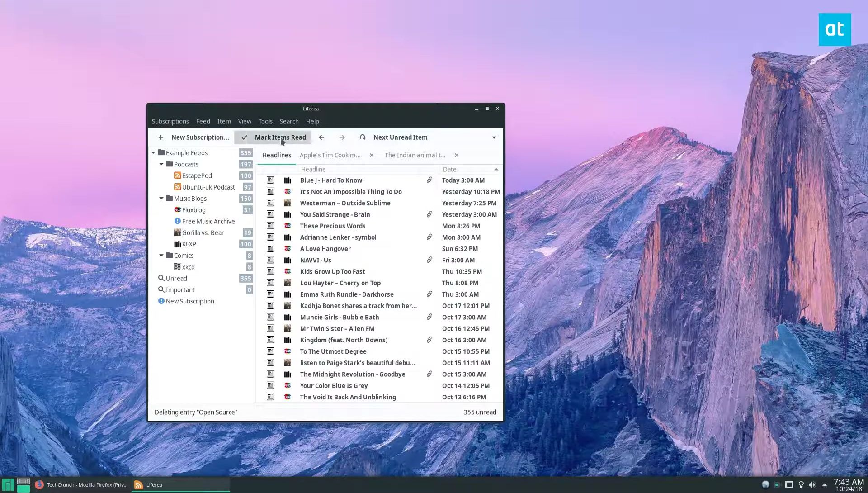
Task: Click the Next Unread Item icon
Action: 363,137
